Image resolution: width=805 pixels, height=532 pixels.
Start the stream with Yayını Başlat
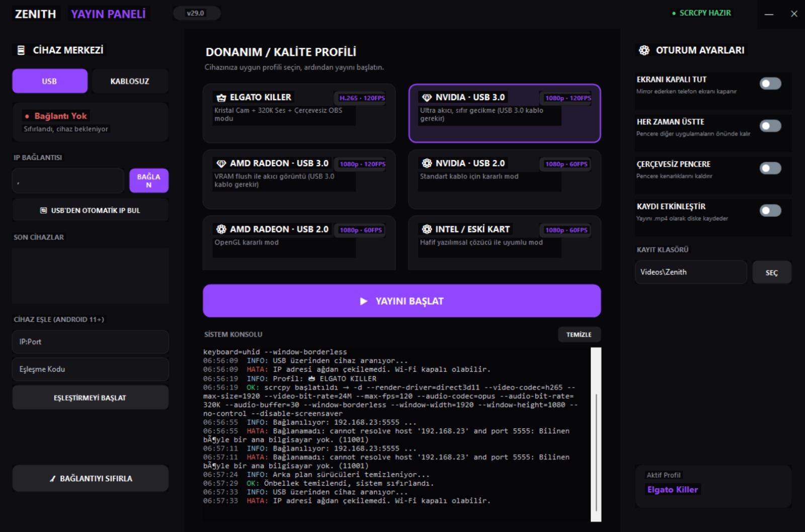coord(401,301)
